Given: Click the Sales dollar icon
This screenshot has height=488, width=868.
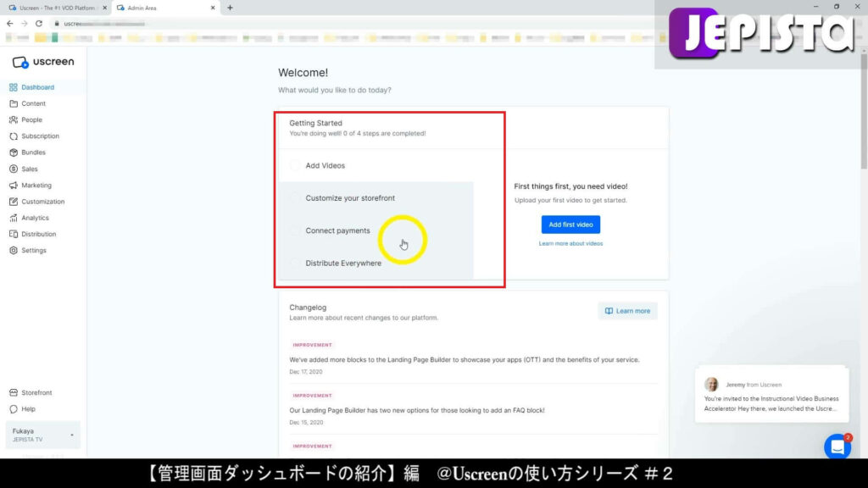Looking at the screenshot, I should [14, 169].
